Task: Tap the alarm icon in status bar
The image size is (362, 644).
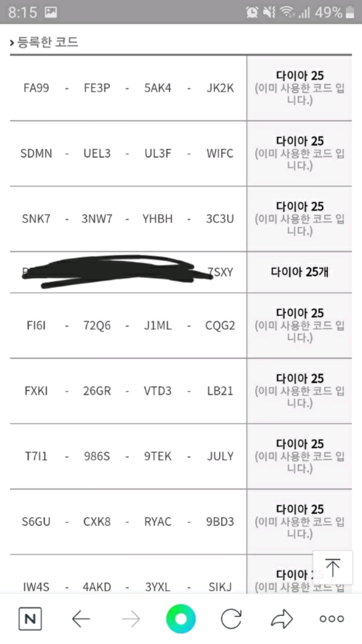Action: 252,13
